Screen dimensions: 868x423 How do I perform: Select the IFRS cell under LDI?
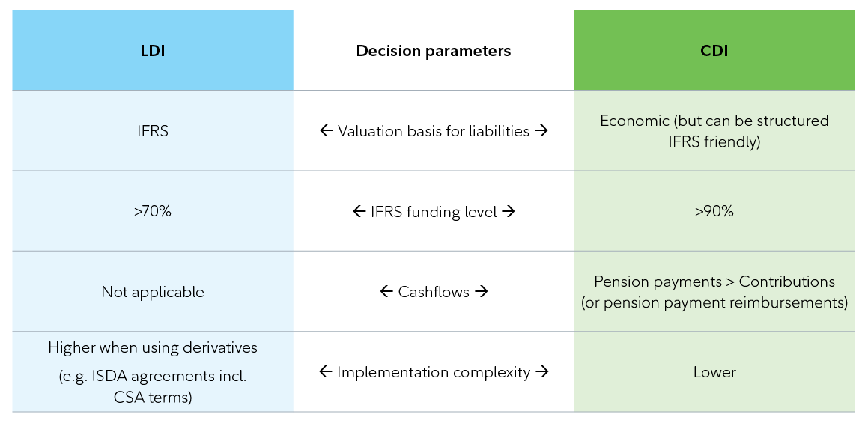pos(153,131)
